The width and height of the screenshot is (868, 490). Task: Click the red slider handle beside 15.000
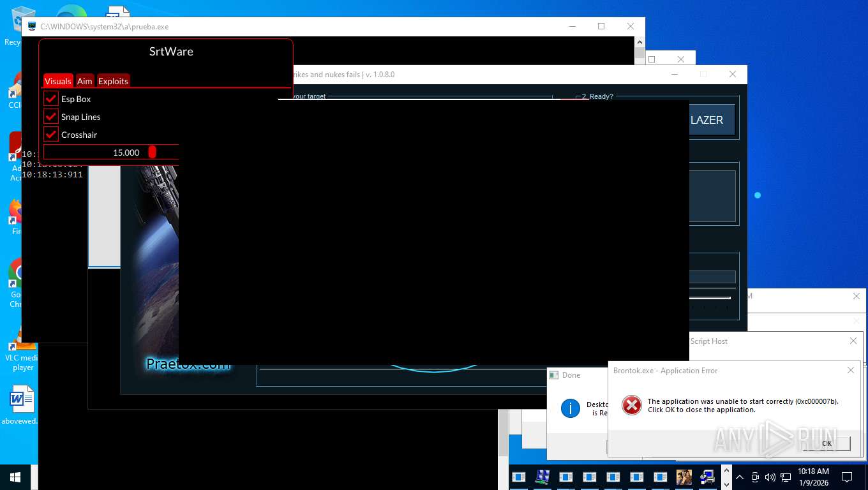point(152,152)
